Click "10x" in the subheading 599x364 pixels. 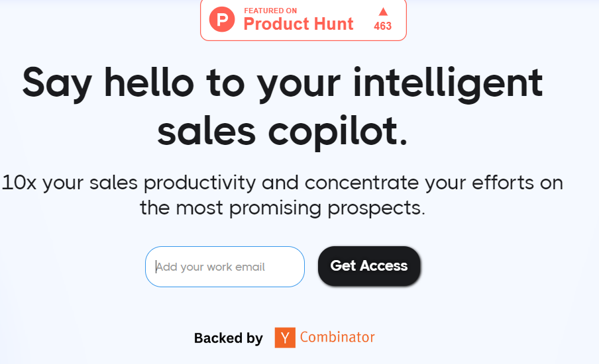coord(19,183)
